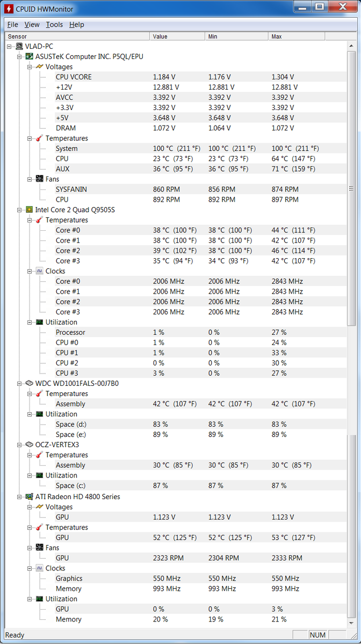Collapse the Clocks group under Intel Core 2

[30, 272]
